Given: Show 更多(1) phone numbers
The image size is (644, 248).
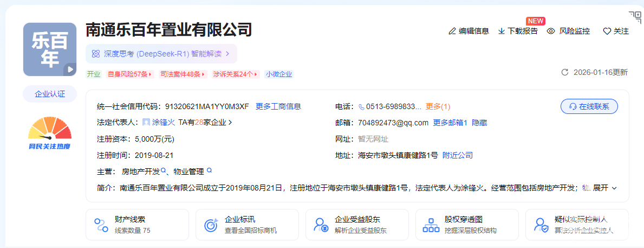Looking at the screenshot, I should (438, 106).
